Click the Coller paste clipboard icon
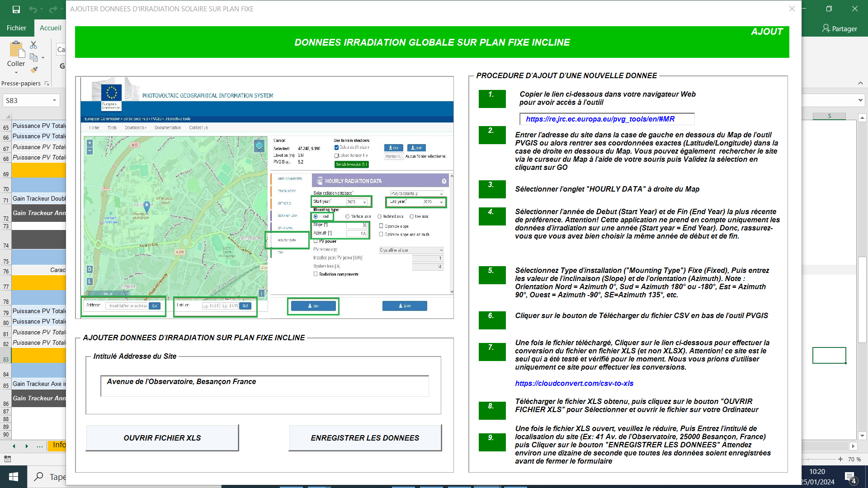The image size is (868, 488). point(16,50)
